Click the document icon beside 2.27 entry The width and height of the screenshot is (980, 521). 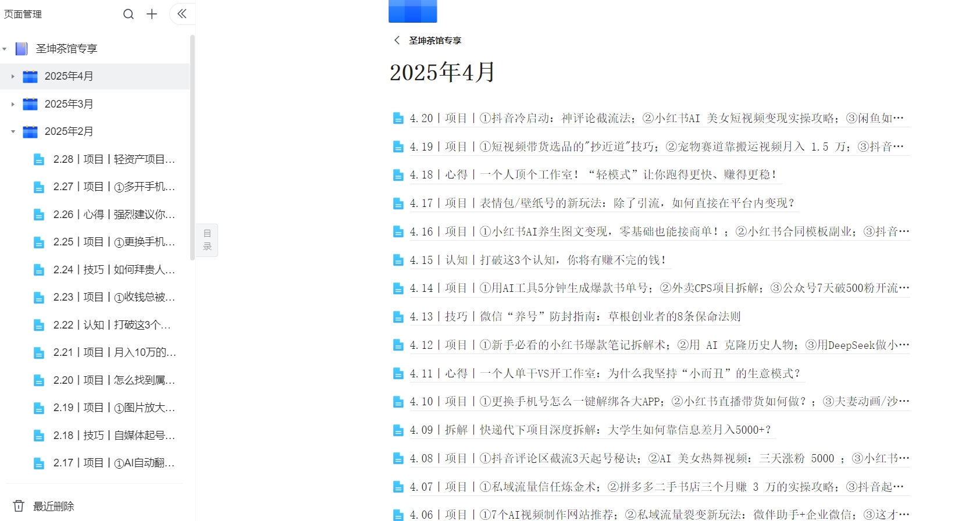point(39,187)
